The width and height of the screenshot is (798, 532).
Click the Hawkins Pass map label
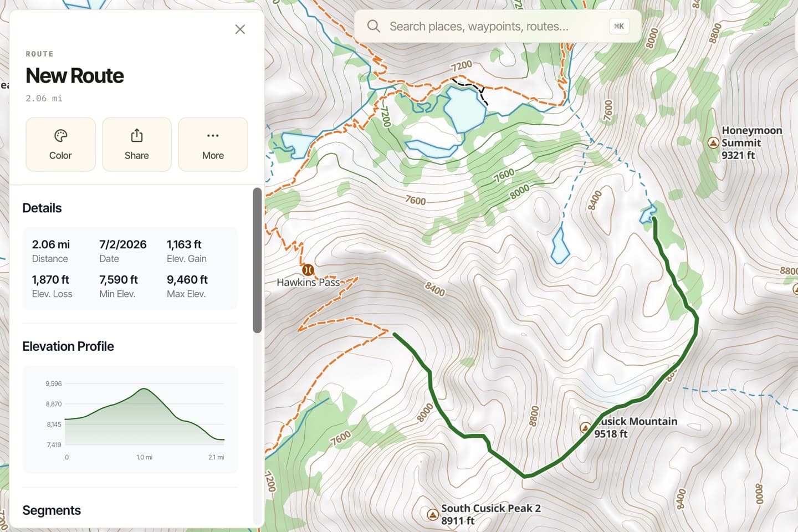coord(308,282)
